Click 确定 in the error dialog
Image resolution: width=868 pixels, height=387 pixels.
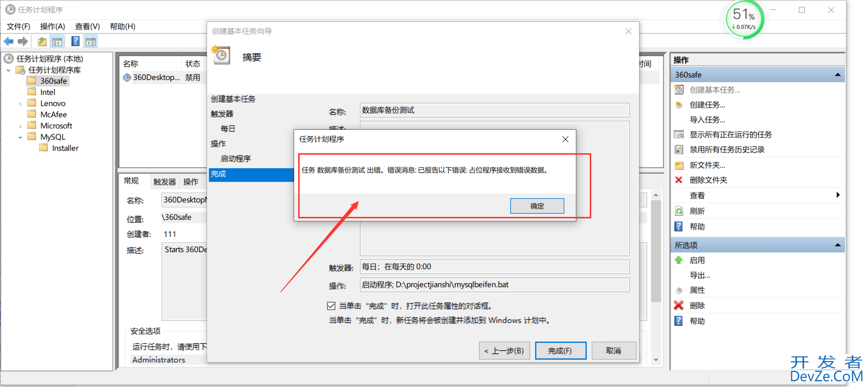[x=537, y=206]
